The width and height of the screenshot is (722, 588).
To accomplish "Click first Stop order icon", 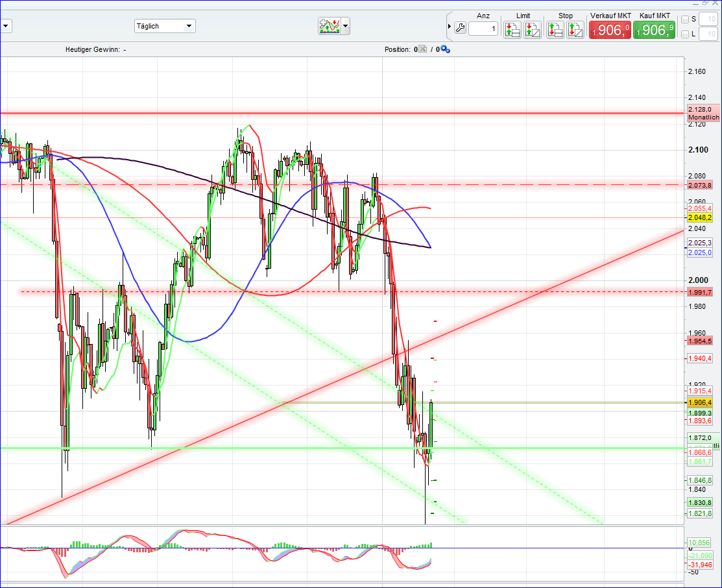I will [x=555, y=30].
